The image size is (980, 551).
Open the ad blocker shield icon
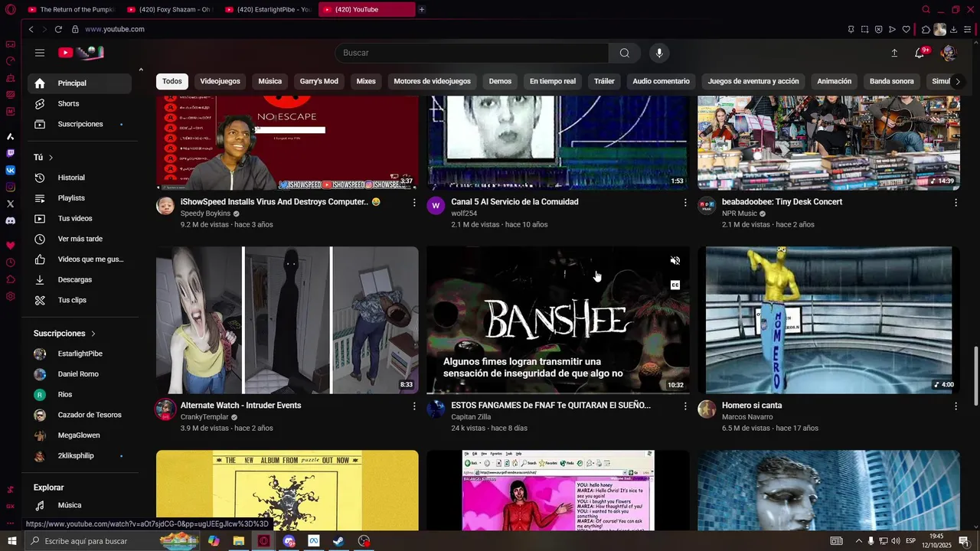pos(878,29)
